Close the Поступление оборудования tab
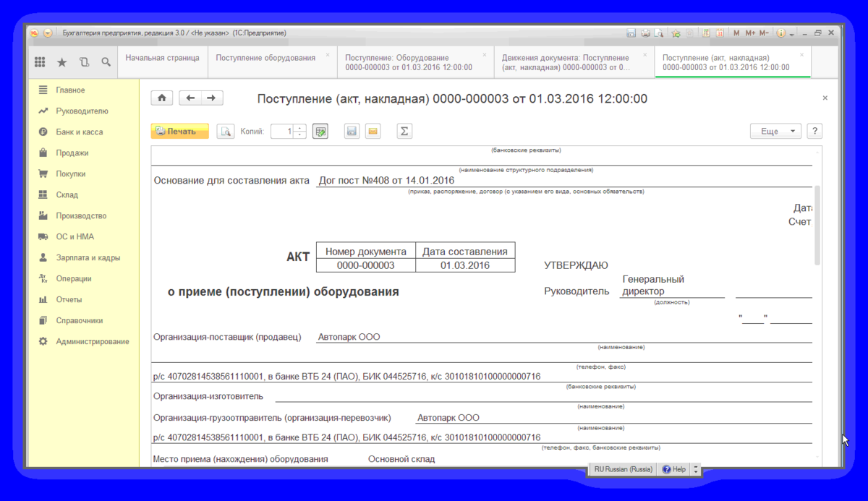868x501 pixels. pyautogui.click(x=328, y=55)
